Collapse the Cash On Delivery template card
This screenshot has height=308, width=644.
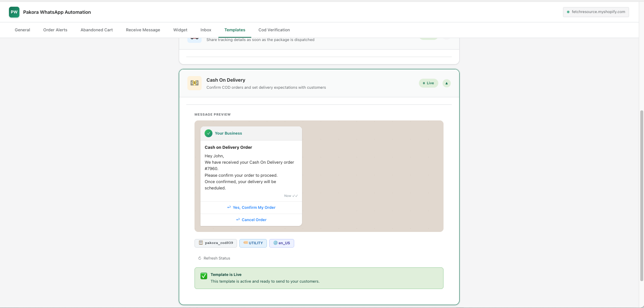[x=447, y=83]
